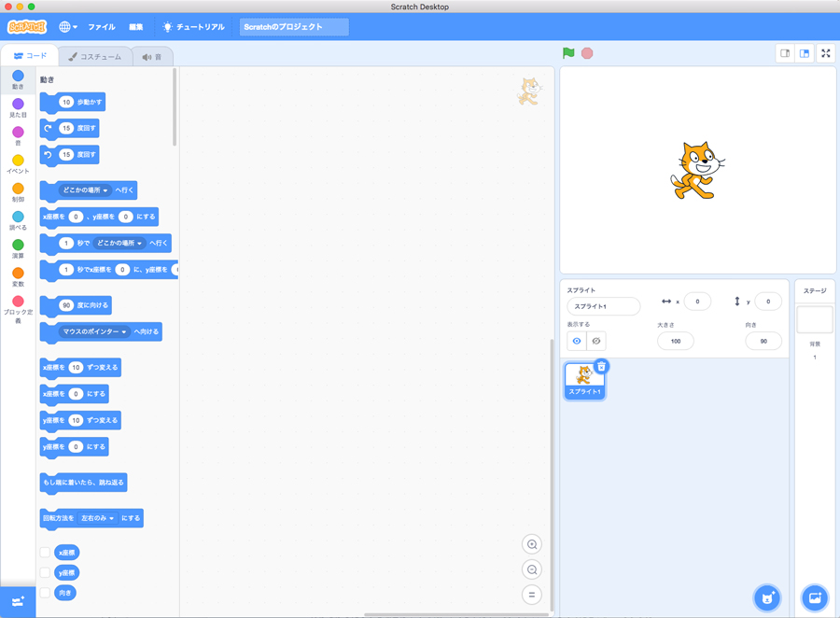Image resolution: width=840 pixels, height=618 pixels.
Task: Enable the y座標 reporter checkbox
Action: coord(45,572)
